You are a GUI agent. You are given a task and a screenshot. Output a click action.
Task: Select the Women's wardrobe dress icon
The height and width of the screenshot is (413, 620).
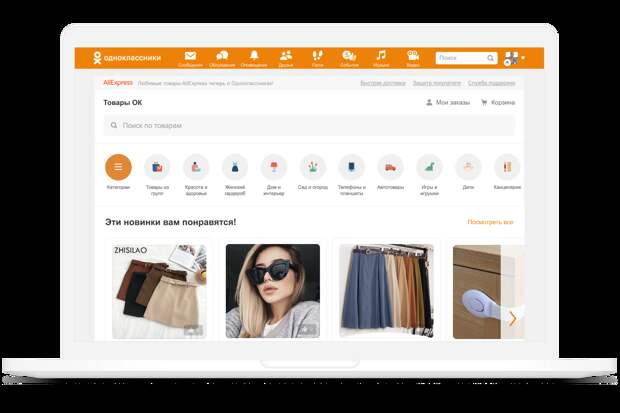(x=235, y=167)
